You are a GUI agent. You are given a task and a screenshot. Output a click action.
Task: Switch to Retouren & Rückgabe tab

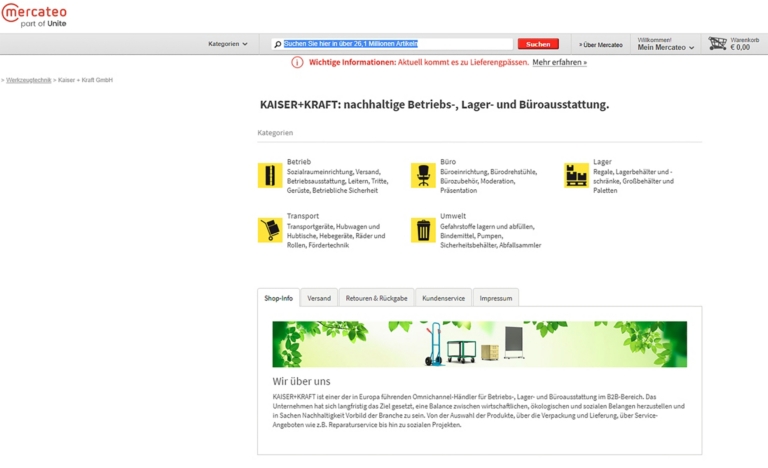(376, 298)
